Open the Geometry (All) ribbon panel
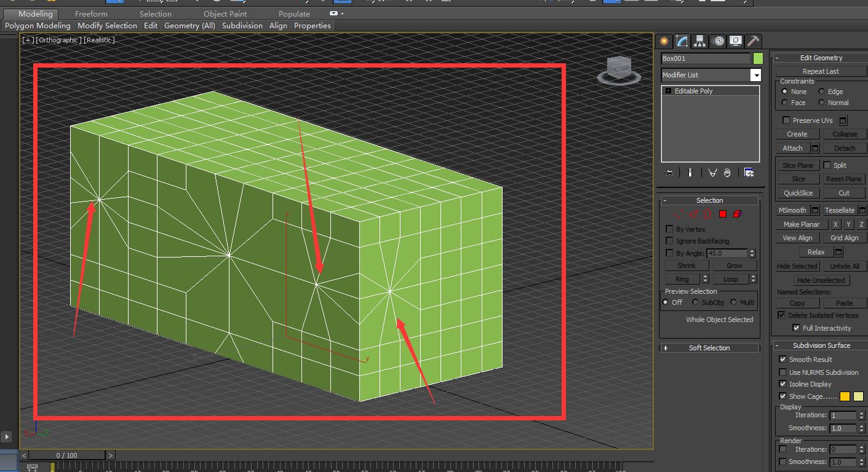This screenshot has width=868, height=472. pyautogui.click(x=189, y=26)
